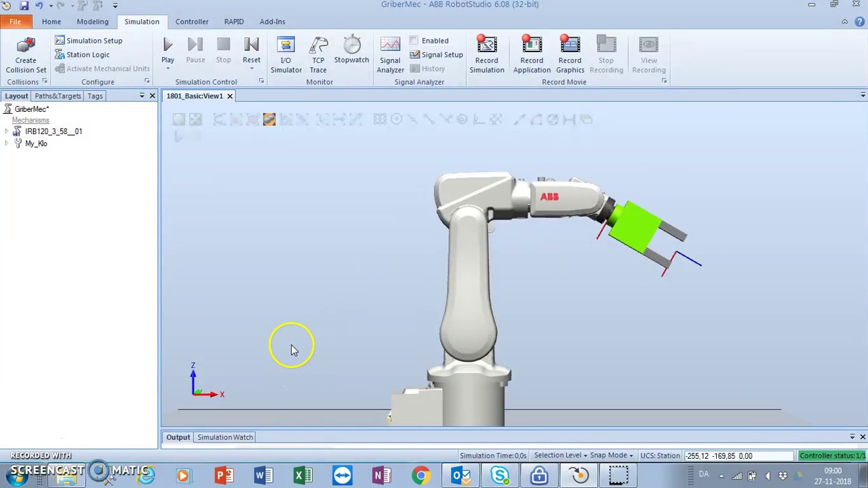
Task: Open Configure group dialog launcher
Action: [146, 81]
